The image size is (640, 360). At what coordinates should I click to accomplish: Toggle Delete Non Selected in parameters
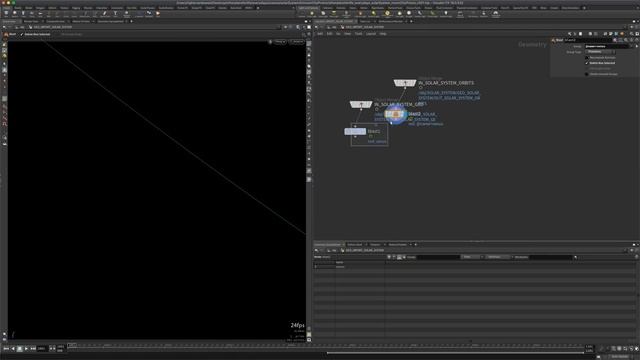pyautogui.click(x=587, y=63)
